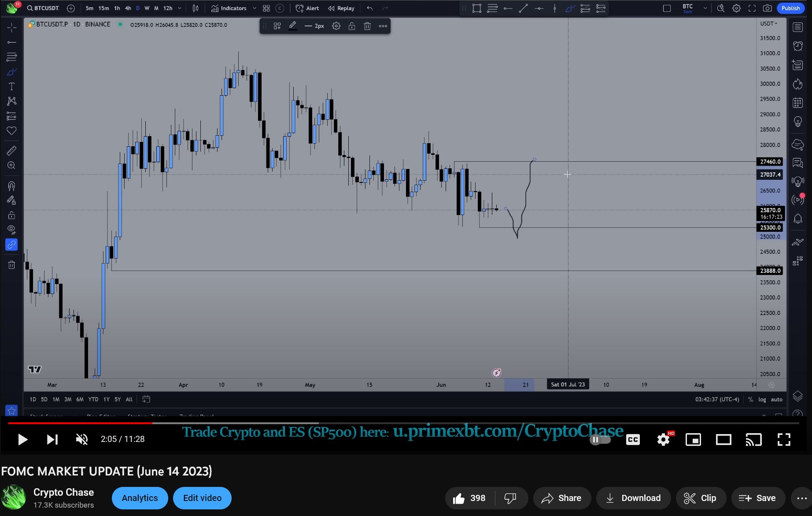
Task: Seek on the video progress bar
Action: pyautogui.click(x=403, y=423)
